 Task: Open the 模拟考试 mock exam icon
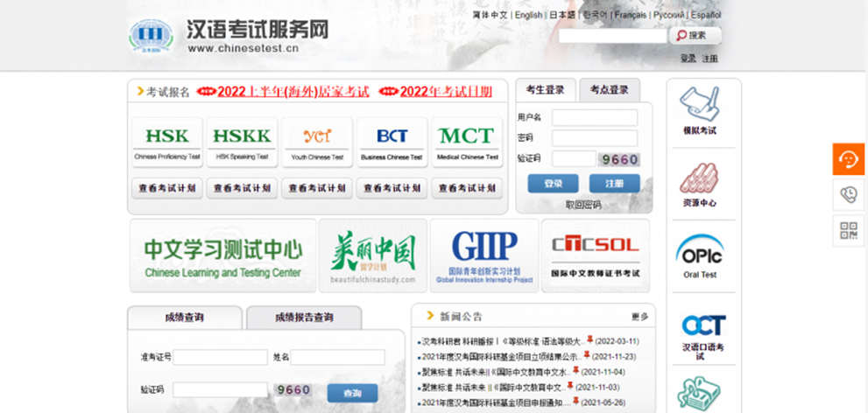tap(699, 110)
